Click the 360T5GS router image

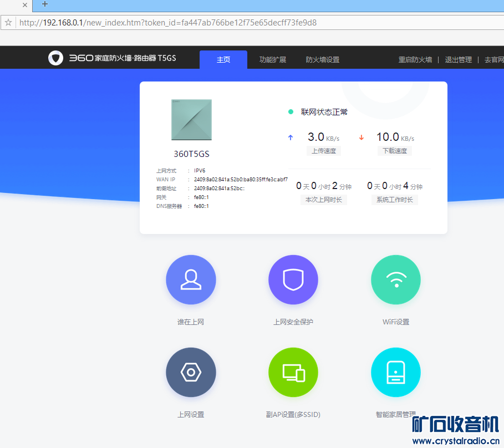(x=192, y=120)
